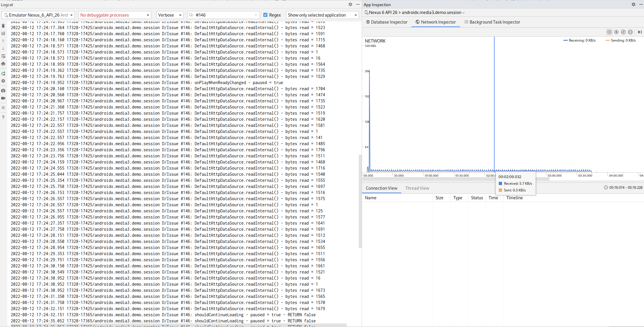The height and width of the screenshot is (327, 644).
Task: Open the Verbose log level dropdown
Action: 170,15
